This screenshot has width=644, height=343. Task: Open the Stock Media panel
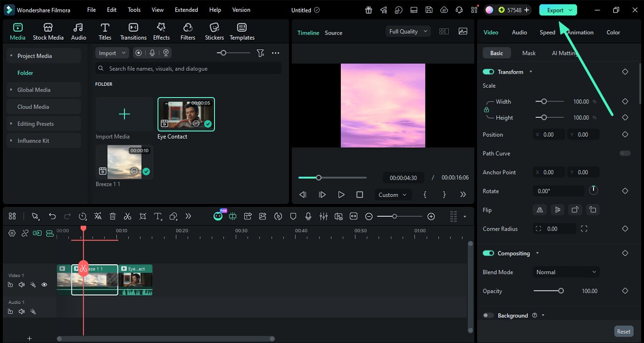pos(48,32)
